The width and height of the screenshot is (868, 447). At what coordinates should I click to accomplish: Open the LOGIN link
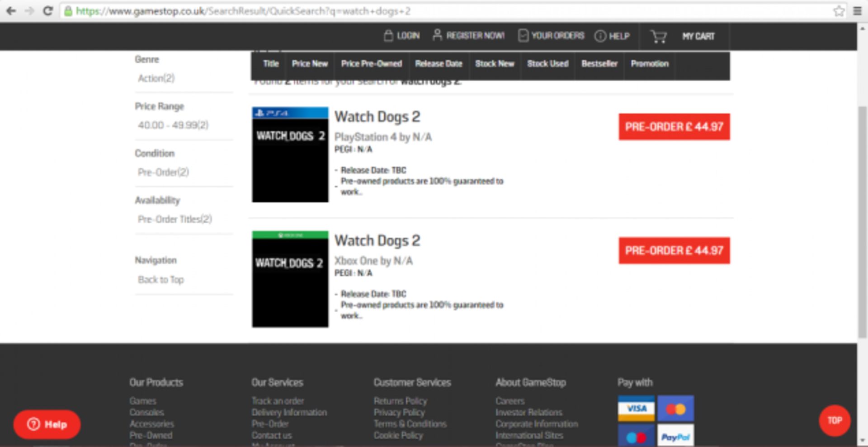(408, 36)
